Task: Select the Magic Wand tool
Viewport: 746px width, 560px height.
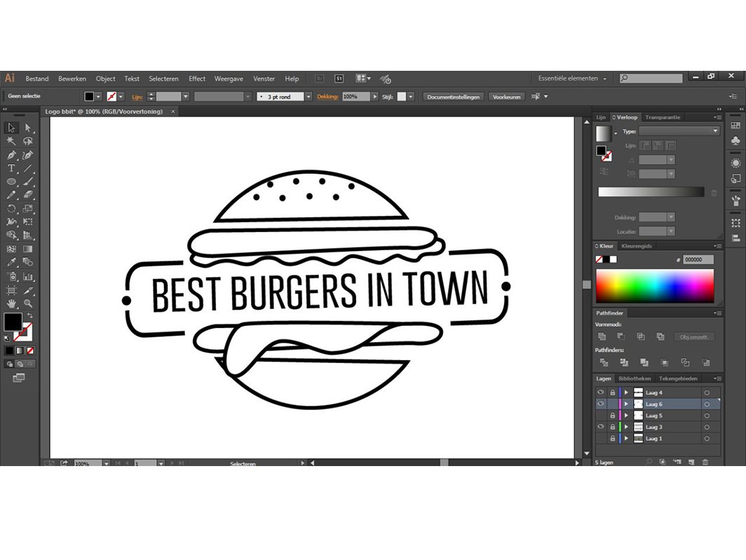Action: pyautogui.click(x=11, y=141)
